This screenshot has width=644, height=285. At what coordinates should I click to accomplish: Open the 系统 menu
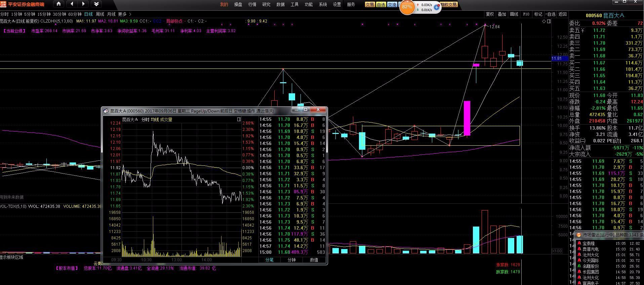[323, 5]
